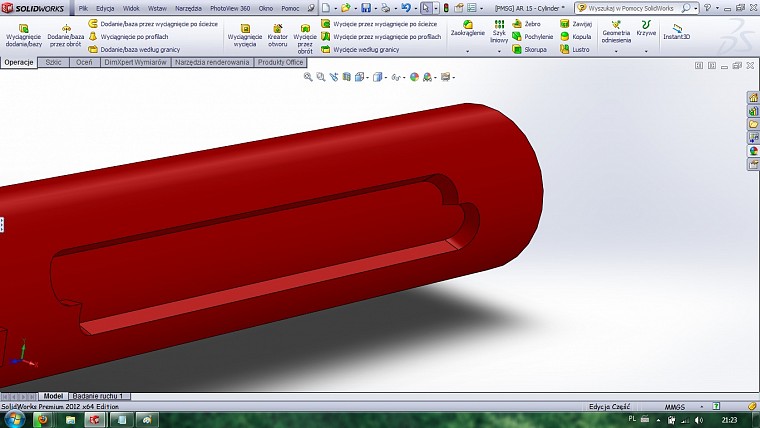
Task: Open the Edycja menu
Action: click(x=105, y=8)
